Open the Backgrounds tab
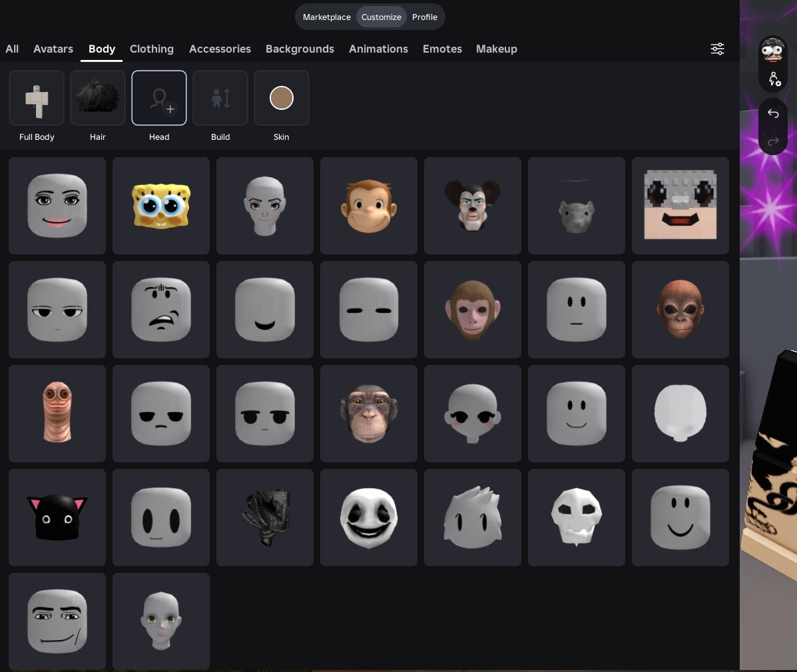This screenshot has height=672, width=797. click(300, 49)
